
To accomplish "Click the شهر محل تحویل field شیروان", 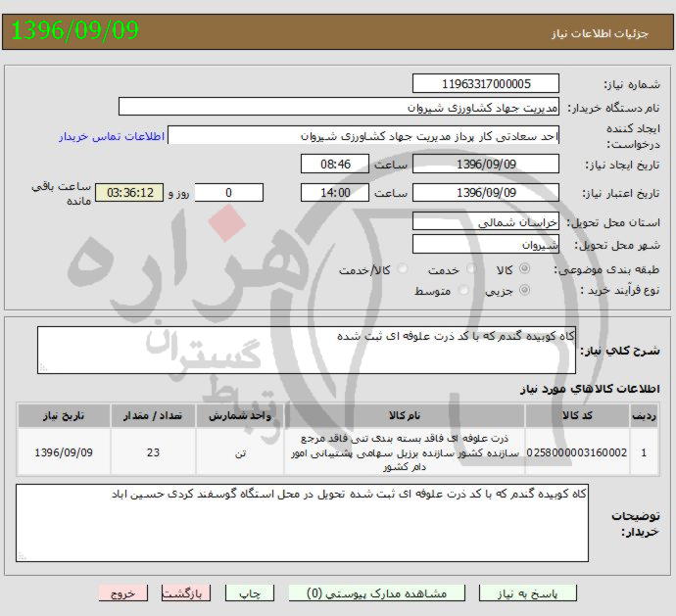I will (485, 244).
